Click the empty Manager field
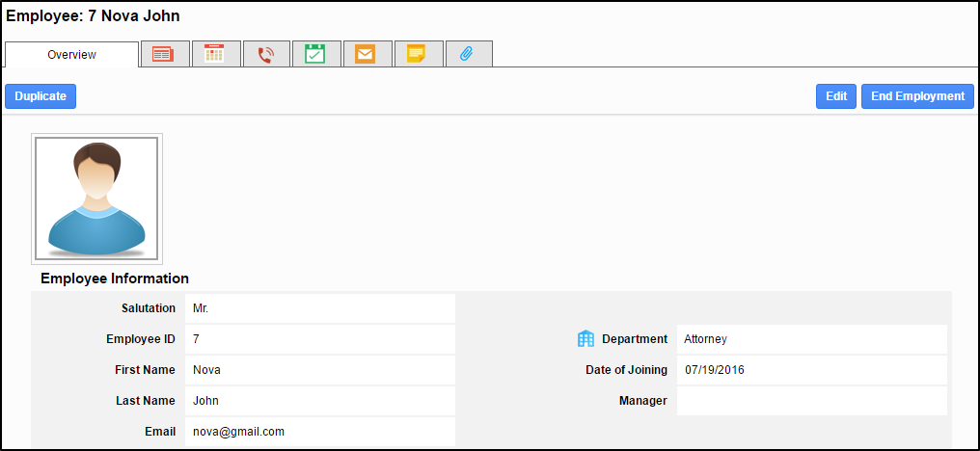 click(x=811, y=401)
